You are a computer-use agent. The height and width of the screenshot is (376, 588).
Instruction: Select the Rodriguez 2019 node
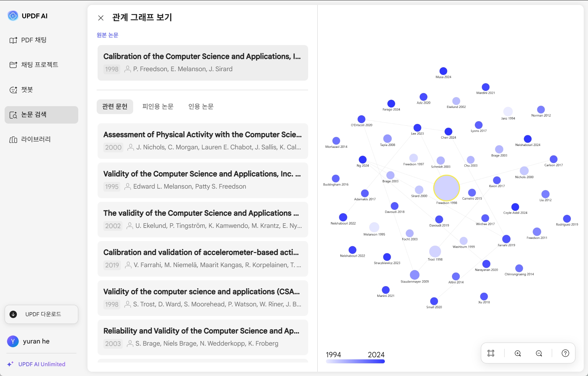pos(567,219)
